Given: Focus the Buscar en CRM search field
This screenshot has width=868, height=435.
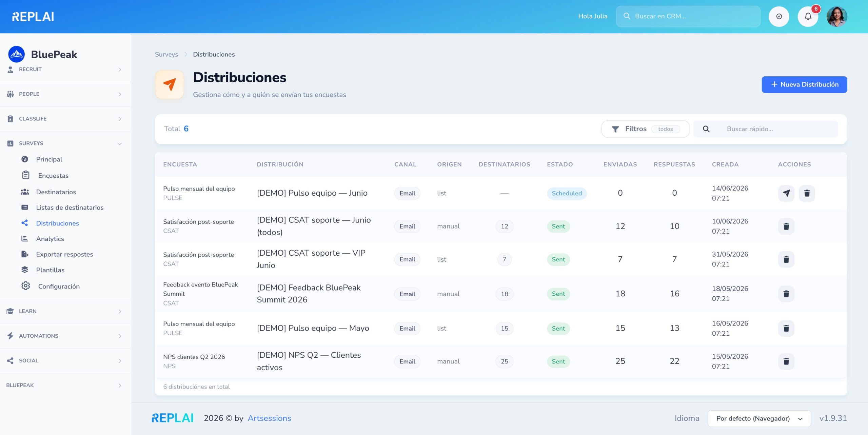Looking at the screenshot, I should [x=688, y=16].
